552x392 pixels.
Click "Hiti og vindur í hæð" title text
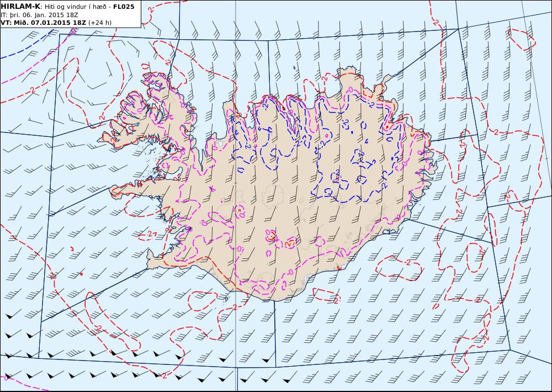pos(75,7)
